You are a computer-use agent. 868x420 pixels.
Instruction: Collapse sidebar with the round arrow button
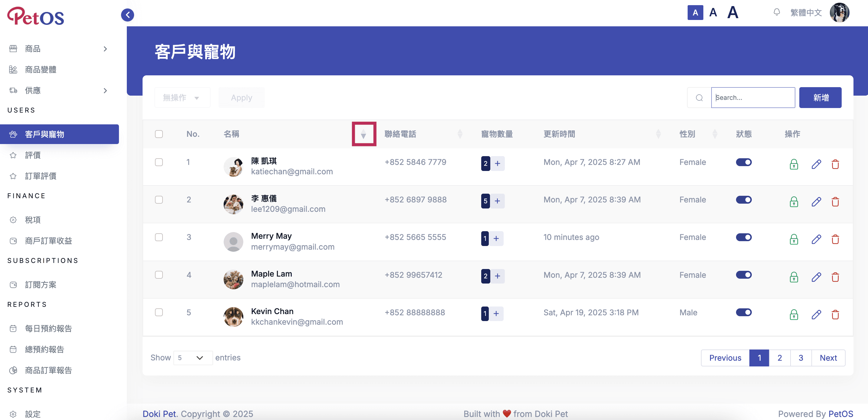[127, 15]
